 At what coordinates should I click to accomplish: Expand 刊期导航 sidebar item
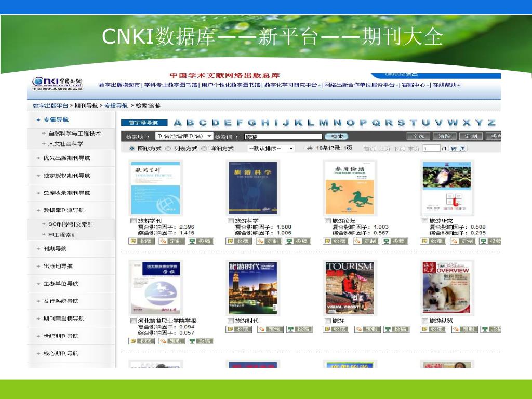[x=55, y=249]
